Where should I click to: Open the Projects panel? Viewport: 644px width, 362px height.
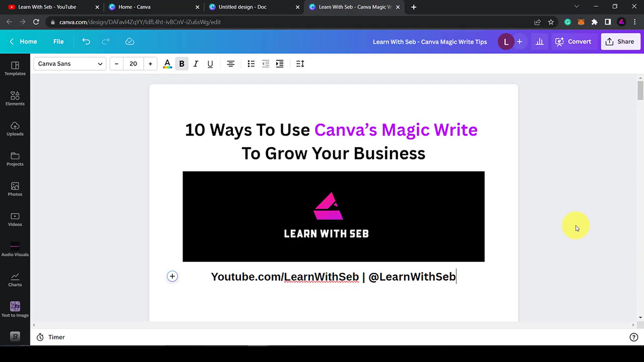(x=15, y=159)
